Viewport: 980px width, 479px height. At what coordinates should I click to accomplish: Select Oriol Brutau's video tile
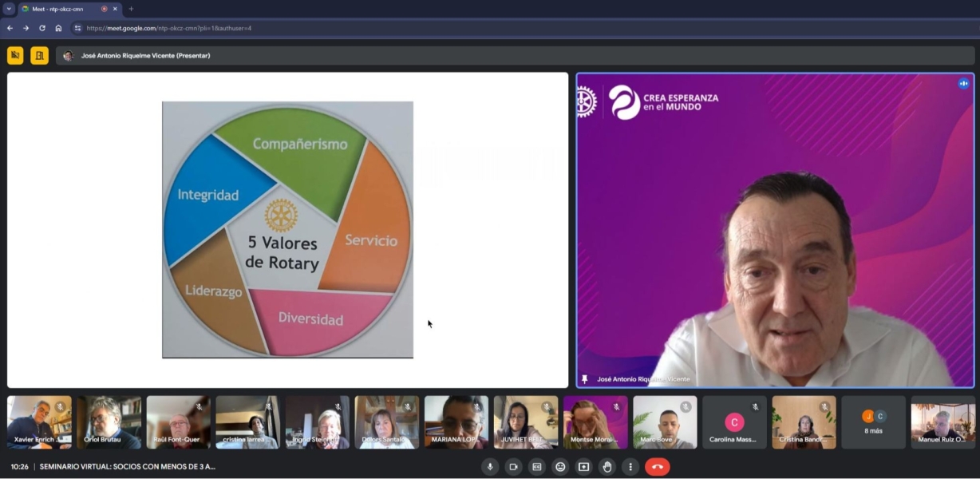pos(109,422)
